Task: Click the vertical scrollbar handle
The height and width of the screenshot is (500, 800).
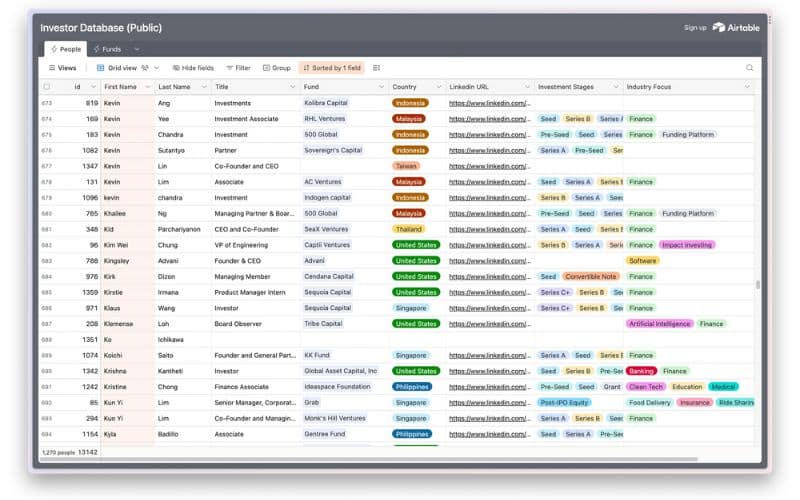Action: [x=758, y=285]
